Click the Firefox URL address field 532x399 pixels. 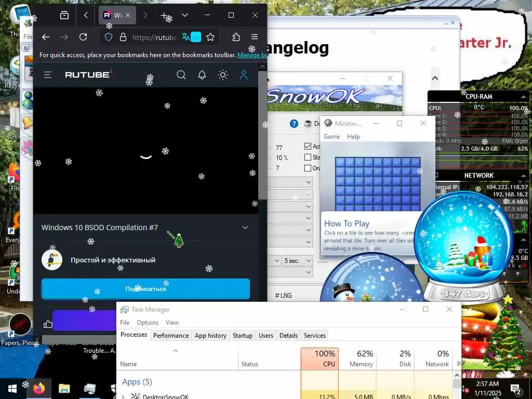click(154, 37)
